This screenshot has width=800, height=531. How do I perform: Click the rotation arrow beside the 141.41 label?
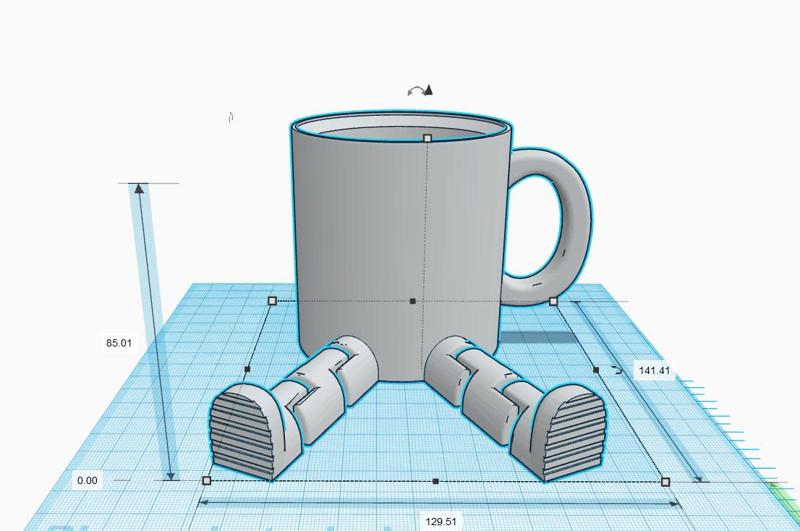618,370
